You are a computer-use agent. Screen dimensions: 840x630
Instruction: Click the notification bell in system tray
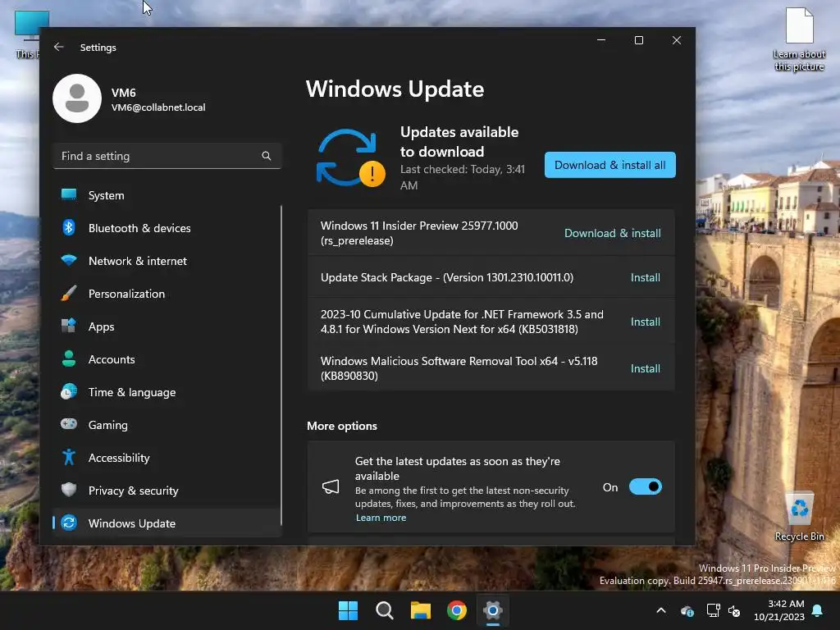(x=818, y=610)
